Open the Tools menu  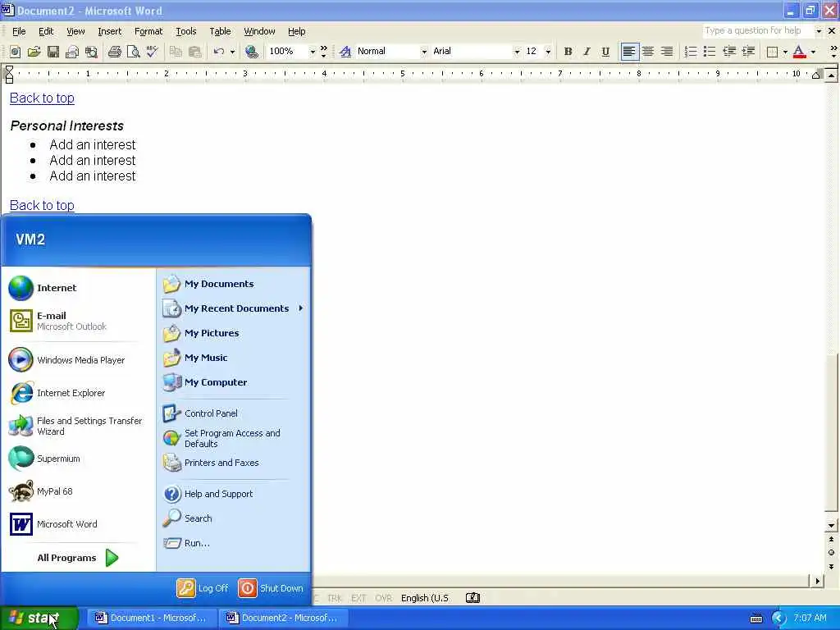(186, 31)
